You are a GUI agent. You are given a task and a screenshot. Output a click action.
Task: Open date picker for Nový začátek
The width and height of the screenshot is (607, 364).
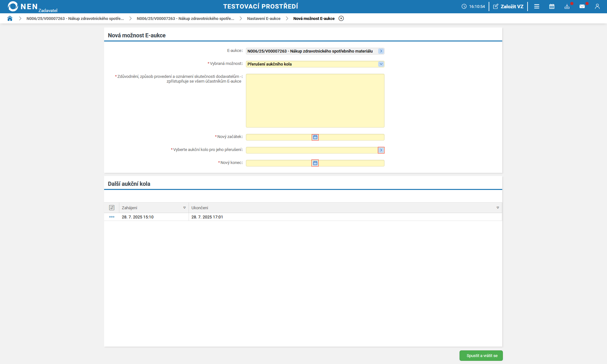coord(315,137)
